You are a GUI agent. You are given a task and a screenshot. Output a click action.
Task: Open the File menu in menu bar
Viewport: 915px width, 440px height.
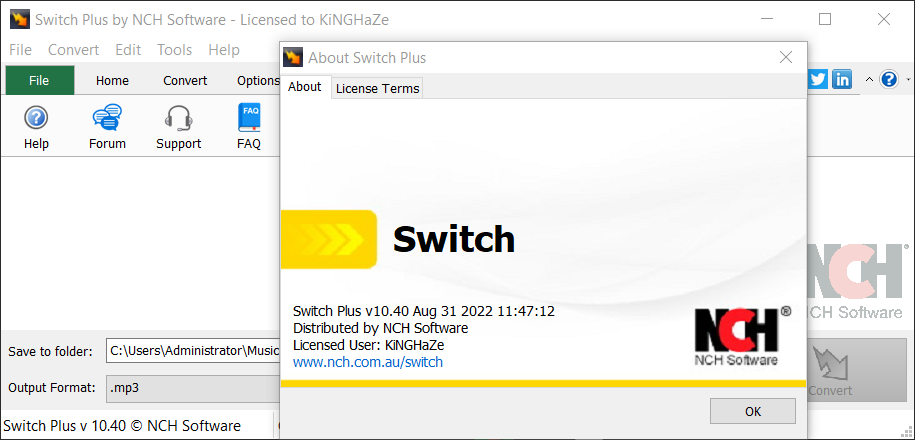click(x=20, y=50)
